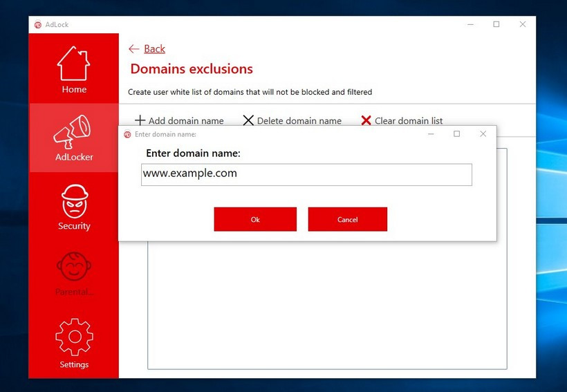Minimize the AdLock main window
The image size is (567, 392).
470,24
